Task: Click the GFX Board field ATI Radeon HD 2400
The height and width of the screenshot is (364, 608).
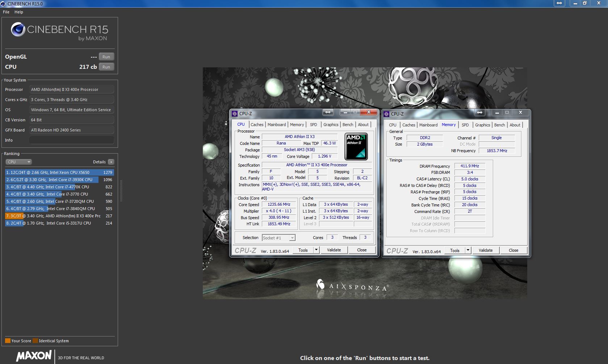Action: tap(72, 130)
